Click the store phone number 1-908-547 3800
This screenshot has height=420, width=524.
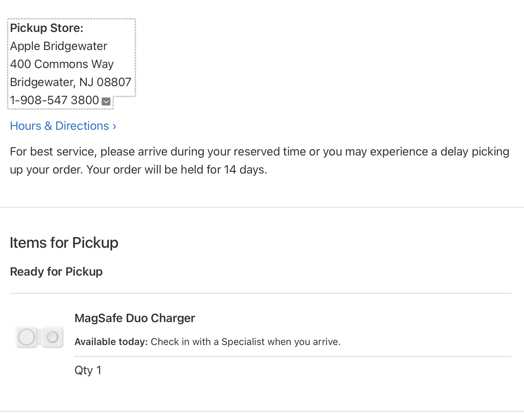point(54,100)
